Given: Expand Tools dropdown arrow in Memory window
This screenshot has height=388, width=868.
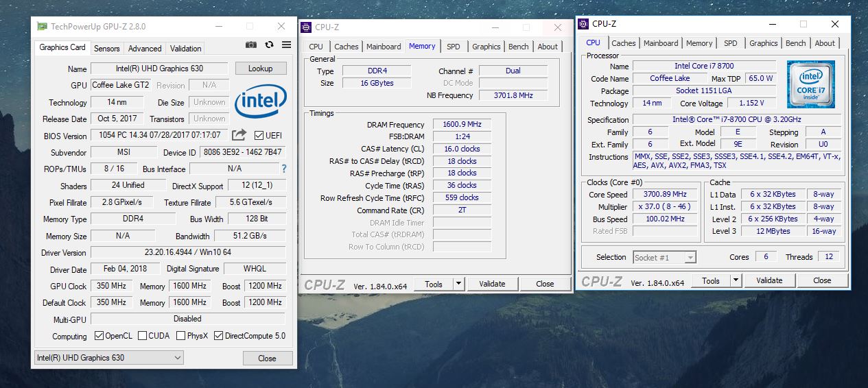Looking at the screenshot, I should 458,284.
